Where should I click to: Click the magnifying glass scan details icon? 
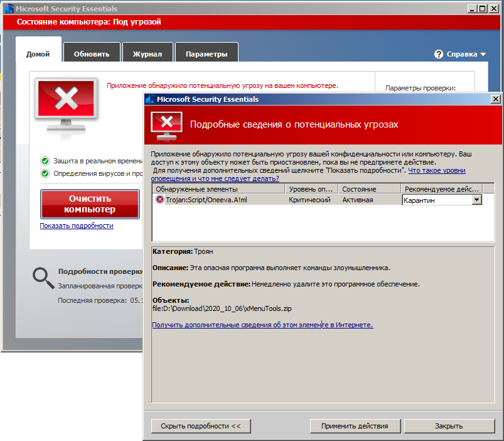[x=43, y=277]
